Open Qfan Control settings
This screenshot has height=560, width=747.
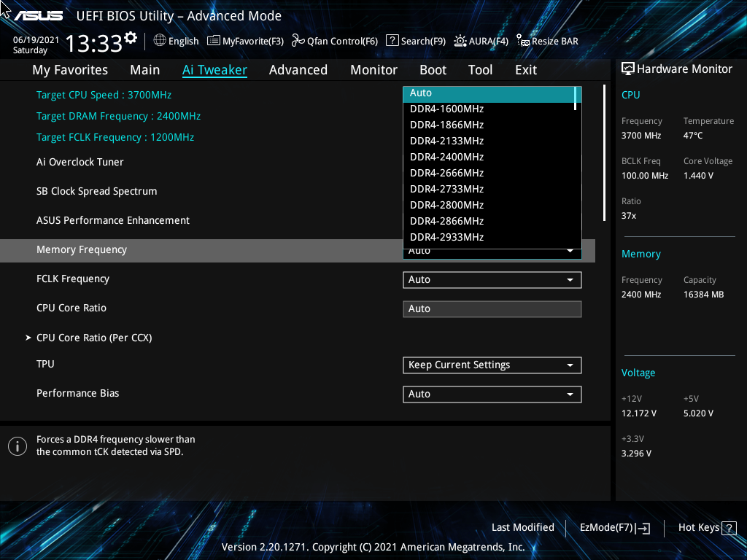334,41
